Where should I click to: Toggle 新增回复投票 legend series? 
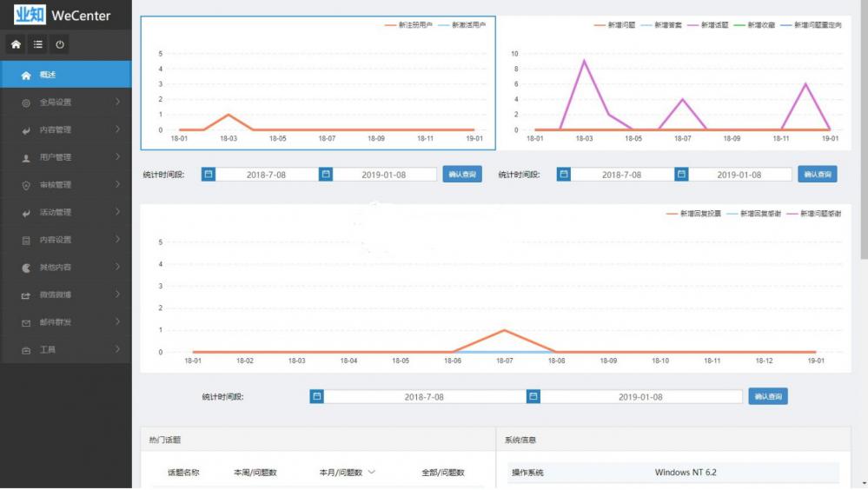693,214
